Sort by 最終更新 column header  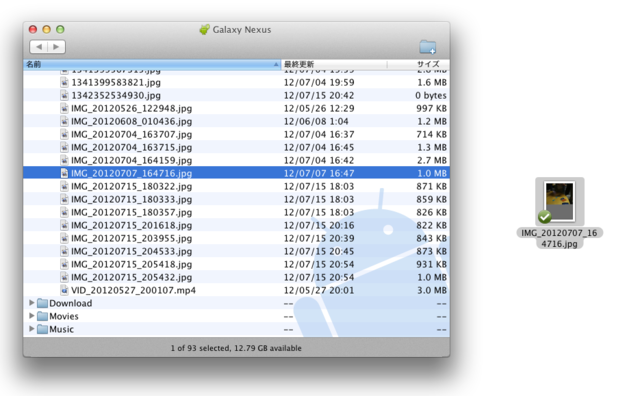334,64
